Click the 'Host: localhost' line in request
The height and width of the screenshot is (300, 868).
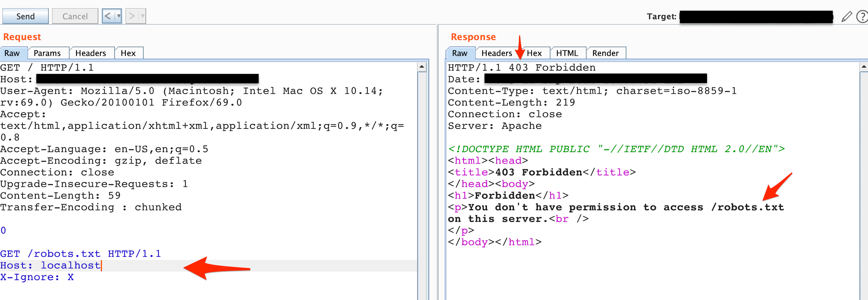pyautogui.click(x=51, y=265)
